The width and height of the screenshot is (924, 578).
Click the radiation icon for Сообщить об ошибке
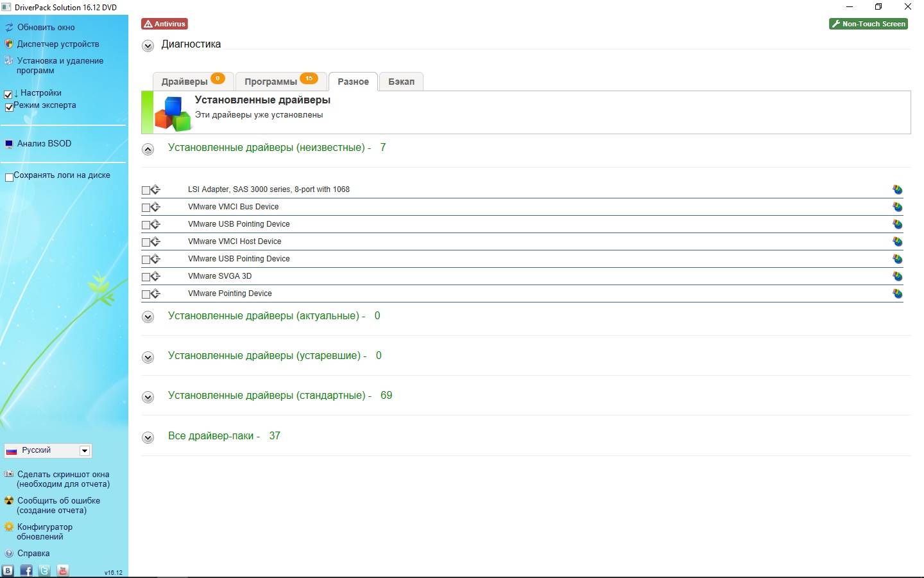coord(9,501)
